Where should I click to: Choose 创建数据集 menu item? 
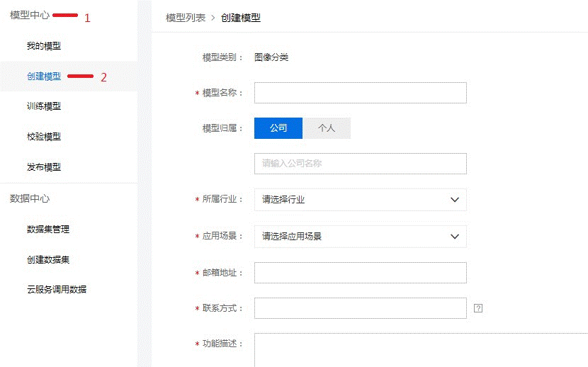click(48, 259)
